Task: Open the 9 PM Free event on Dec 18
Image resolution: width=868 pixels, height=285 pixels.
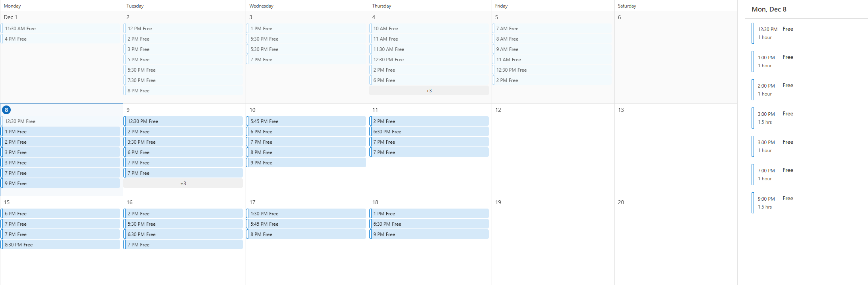Action: pyautogui.click(x=429, y=234)
